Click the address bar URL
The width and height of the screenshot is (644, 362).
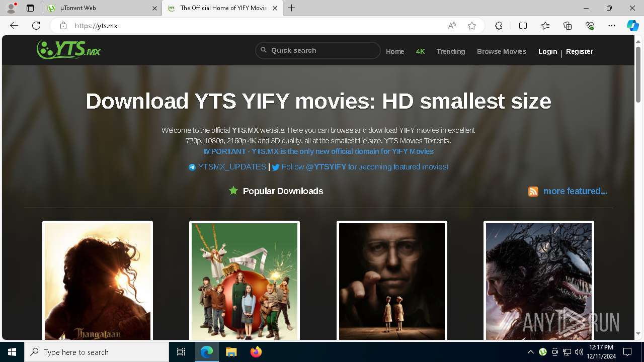96,26
